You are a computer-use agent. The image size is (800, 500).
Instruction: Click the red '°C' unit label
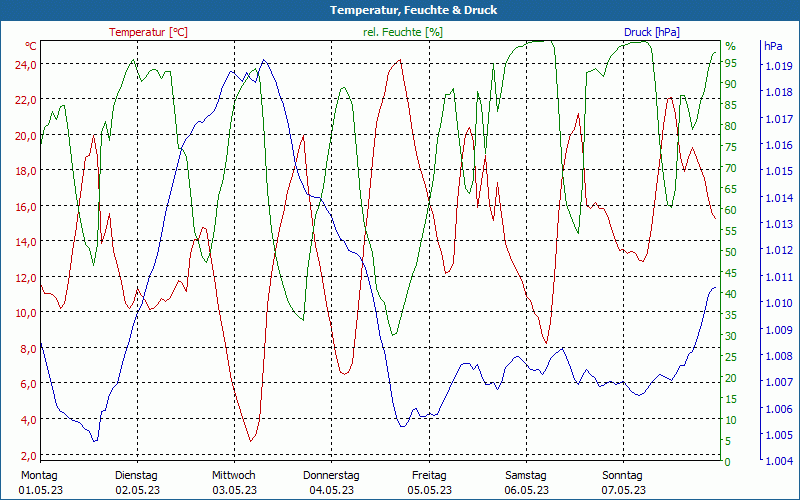31,46
